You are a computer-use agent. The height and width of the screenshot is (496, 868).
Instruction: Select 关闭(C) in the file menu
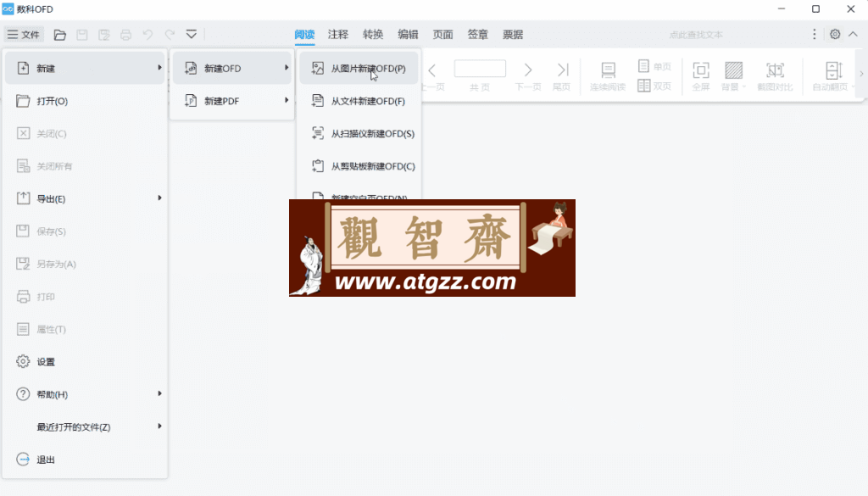pyautogui.click(x=86, y=133)
